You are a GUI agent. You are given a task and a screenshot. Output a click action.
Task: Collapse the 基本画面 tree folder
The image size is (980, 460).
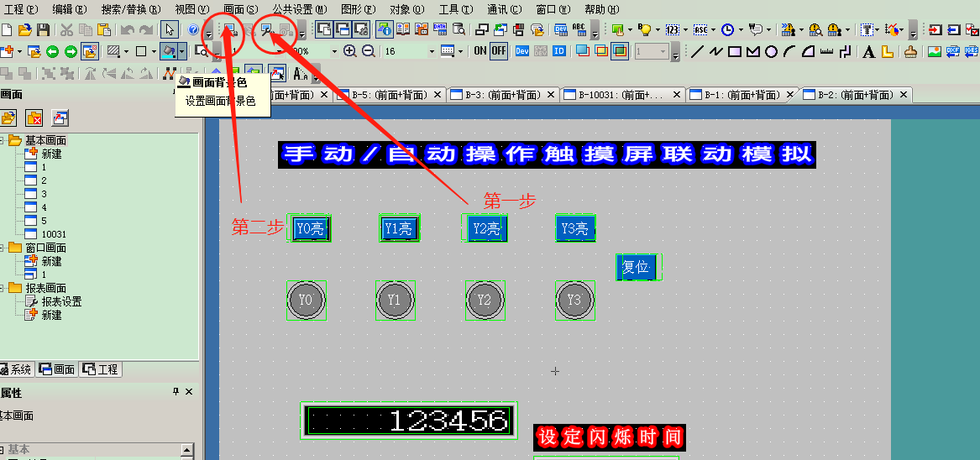[3, 140]
